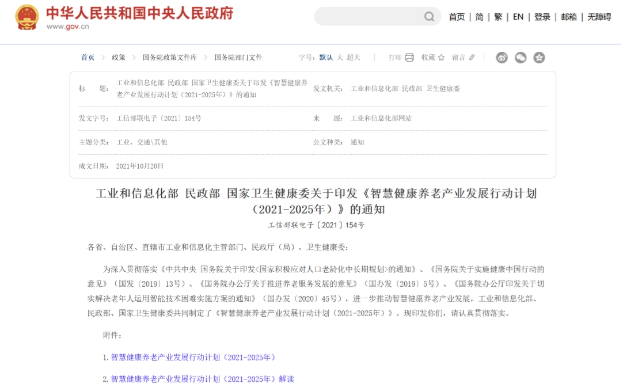Share via the WeChat icon
Viewport: 622px width, 387px height.
point(520,57)
